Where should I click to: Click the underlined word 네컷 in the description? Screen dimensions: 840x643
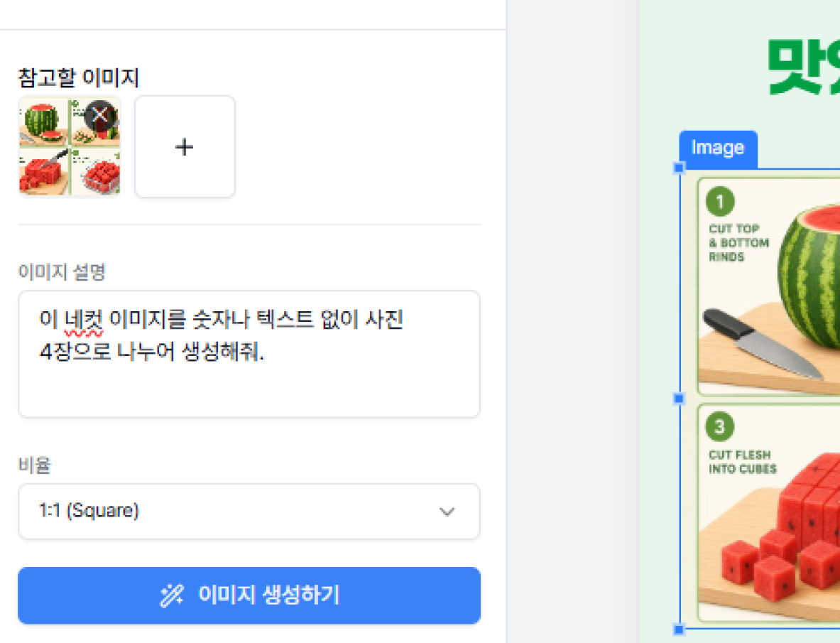click(x=83, y=319)
